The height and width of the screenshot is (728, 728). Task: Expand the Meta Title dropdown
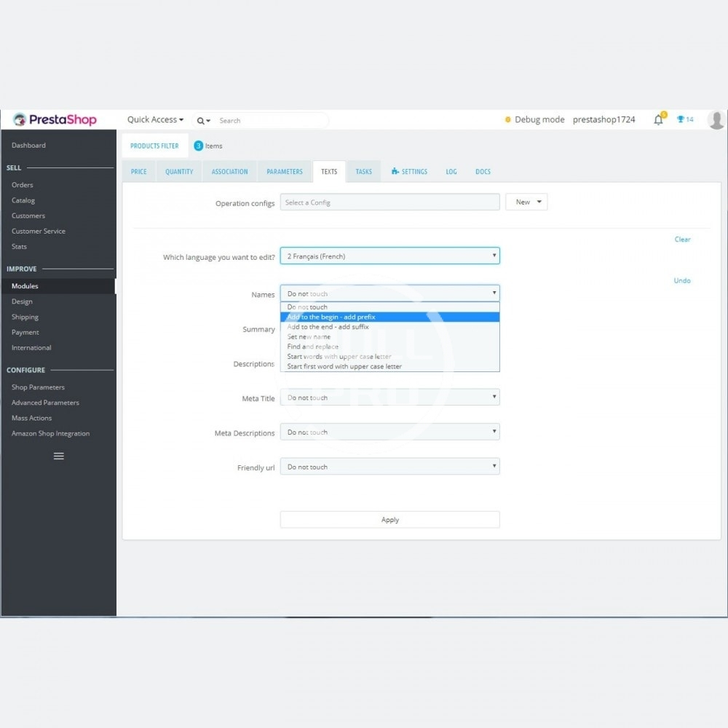point(389,397)
